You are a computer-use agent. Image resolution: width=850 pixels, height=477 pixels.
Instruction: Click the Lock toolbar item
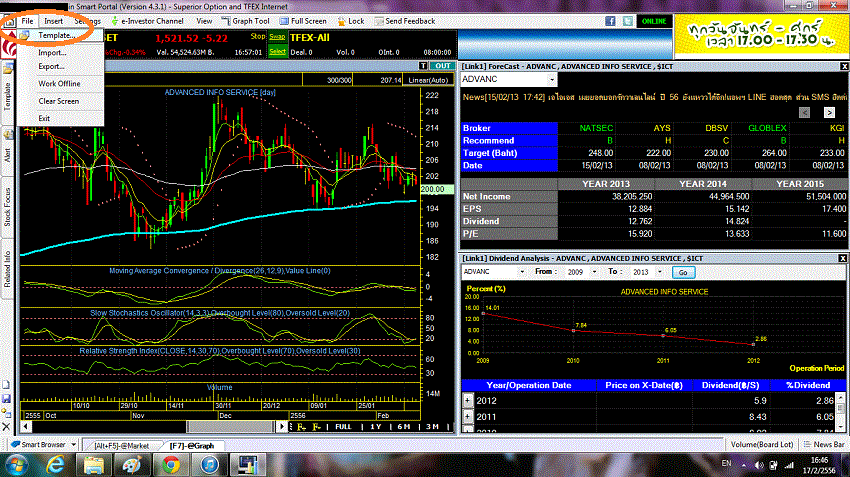(351, 21)
